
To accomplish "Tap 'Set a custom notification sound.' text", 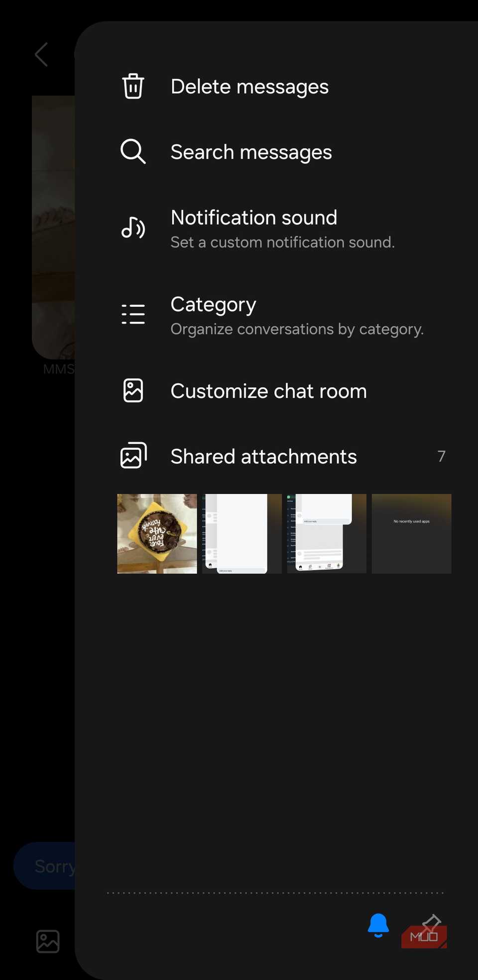I will pos(282,243).
